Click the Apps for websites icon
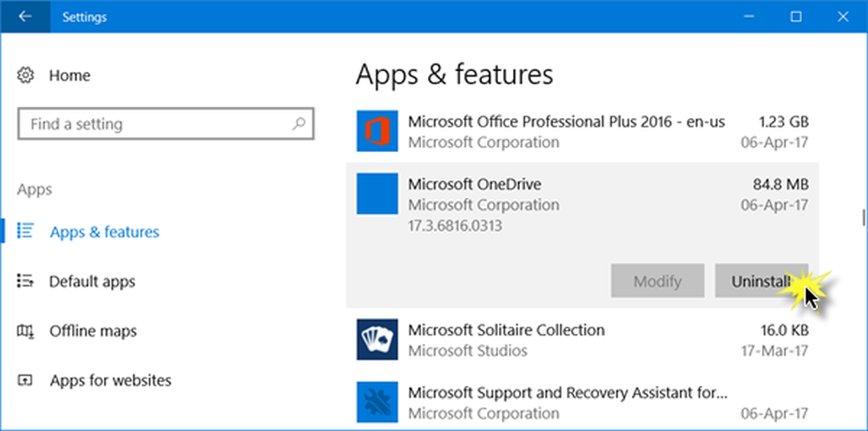This screenshot has height=431, width=868. (x=25, y=381)
